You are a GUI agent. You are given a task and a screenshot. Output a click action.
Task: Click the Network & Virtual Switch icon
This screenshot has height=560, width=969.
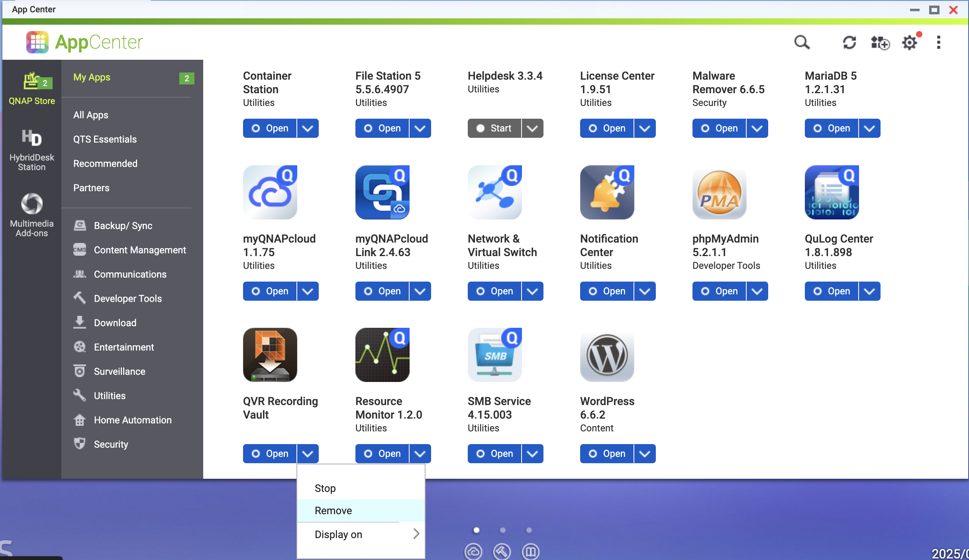coord(495,192)
